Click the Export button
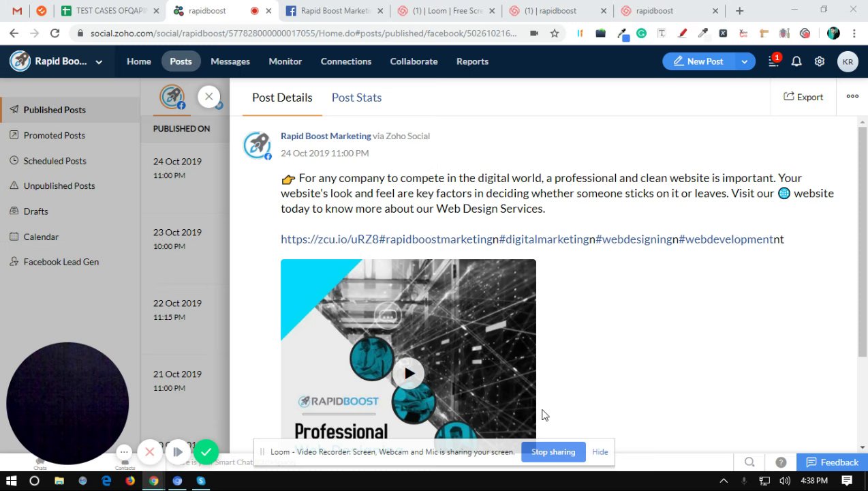 pos(803,97)
